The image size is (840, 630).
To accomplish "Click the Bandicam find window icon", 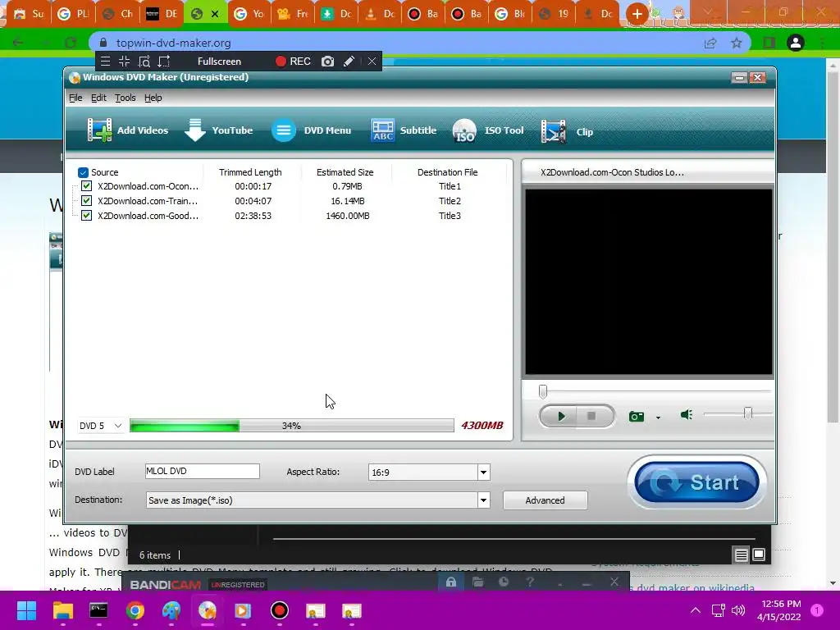I will (144, 61).
